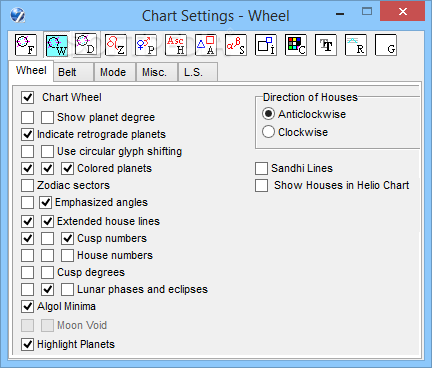Toggle first Emphasized angles checkbox

pos(27,202)
